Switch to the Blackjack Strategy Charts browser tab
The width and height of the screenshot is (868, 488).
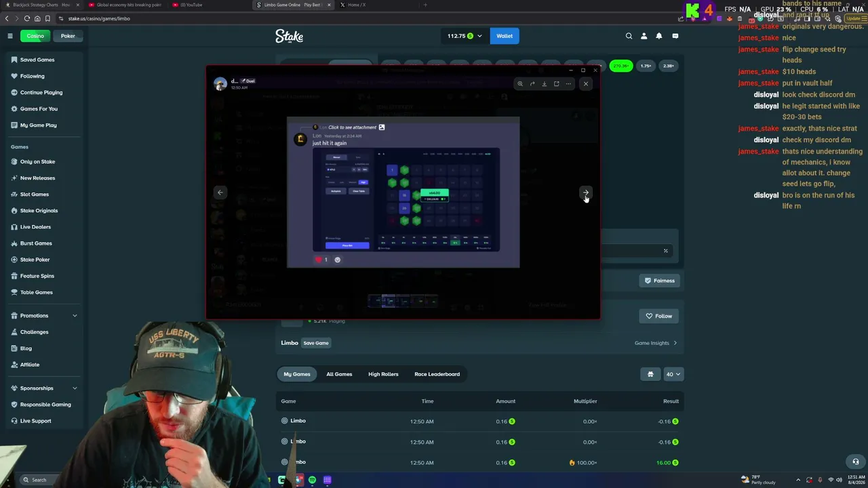[42, 5]
